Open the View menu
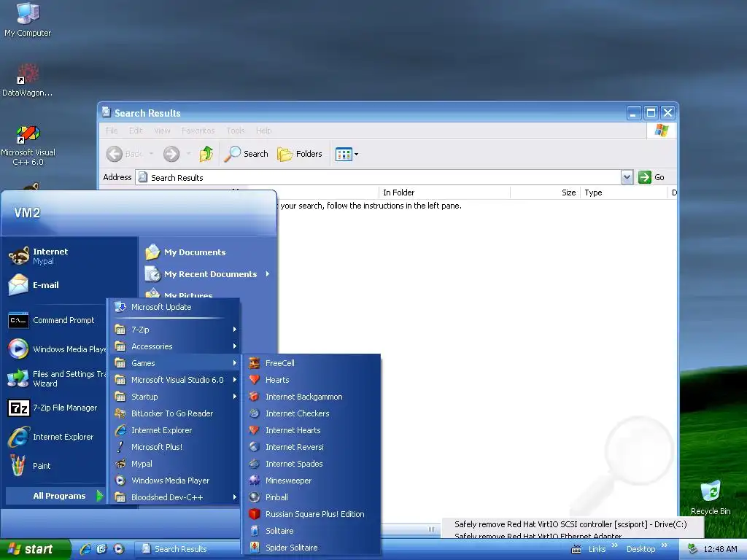747x560 pixels. tap(162, 131)
